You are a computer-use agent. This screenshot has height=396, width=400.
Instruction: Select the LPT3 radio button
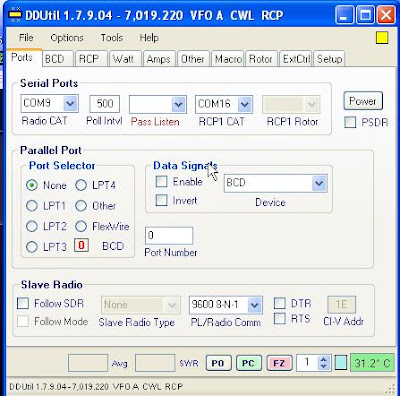[32, 247]
